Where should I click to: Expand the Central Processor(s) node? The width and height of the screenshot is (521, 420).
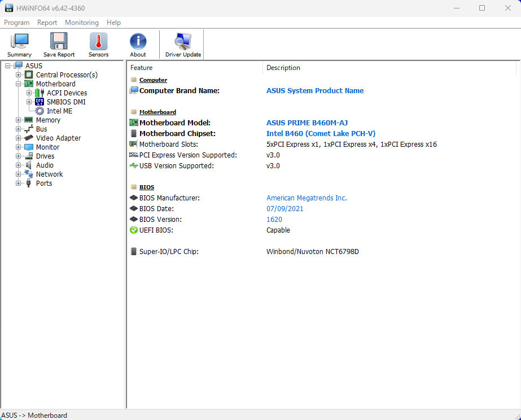tap(18, 75)
